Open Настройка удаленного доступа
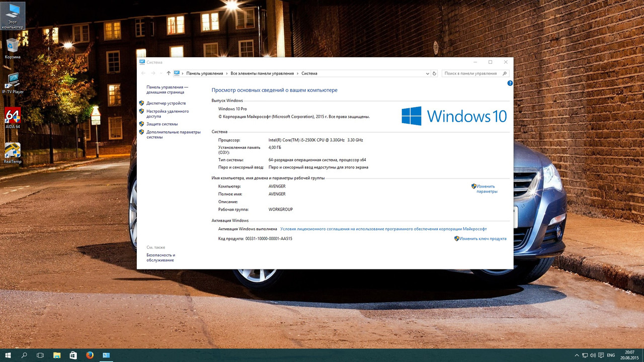Viewport: 644px width, 362px height. click(x=168, y=114)
